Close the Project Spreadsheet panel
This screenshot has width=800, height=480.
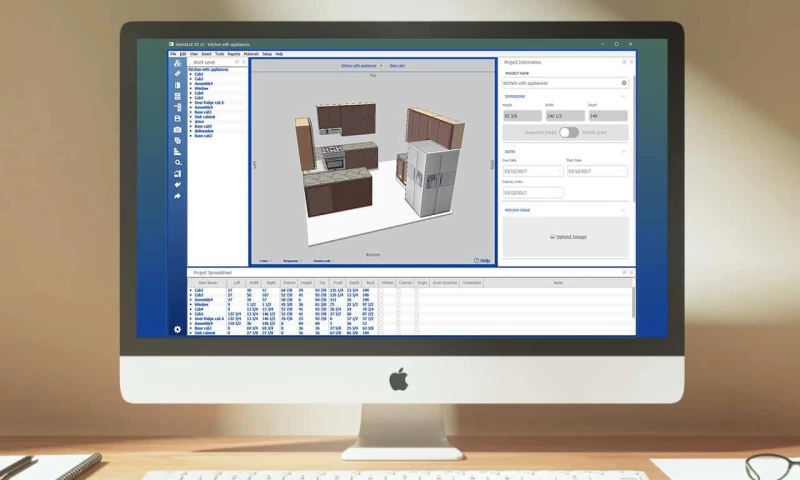[631, 272]
